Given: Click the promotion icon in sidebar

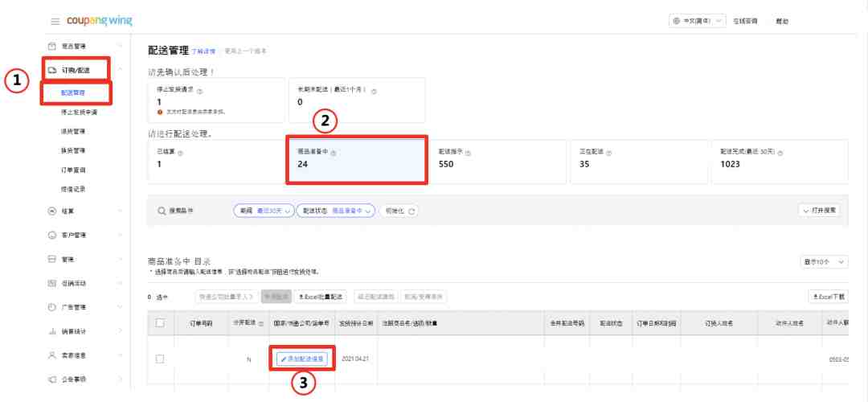Looking at the screenshot, I should pyautogui.click(x=52, y=283).
